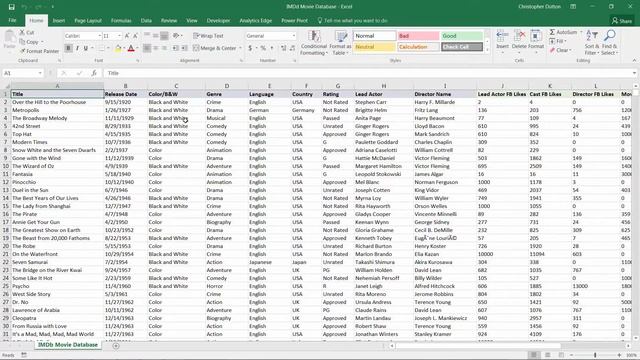This screenshot has height=360, width=640.
Task: Toggle Align Left
Action: [x=147, y=48]
